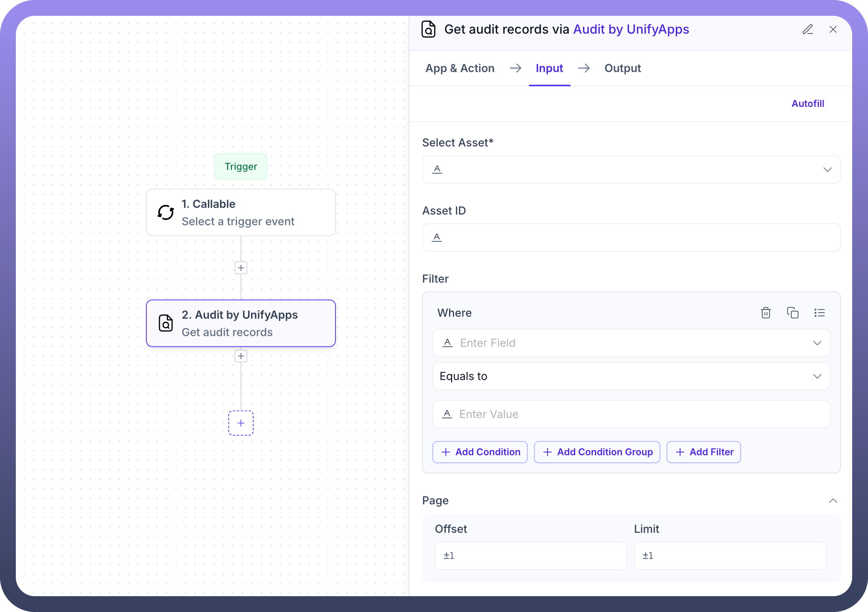This screenshot has height=612, width=868.
Task: Click the 'Get audit records' node subtitle
Action: [x=227, y=332]
